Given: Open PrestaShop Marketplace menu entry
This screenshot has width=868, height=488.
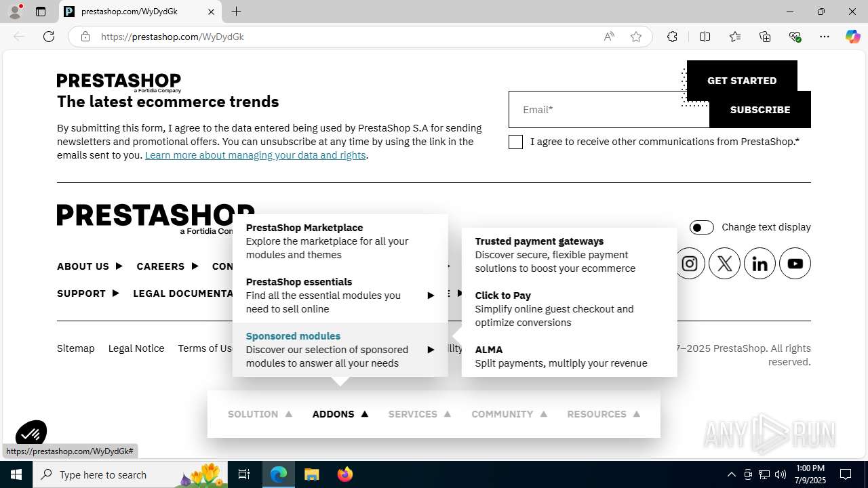Looking at the screenshot, I should tap(340, 241).
